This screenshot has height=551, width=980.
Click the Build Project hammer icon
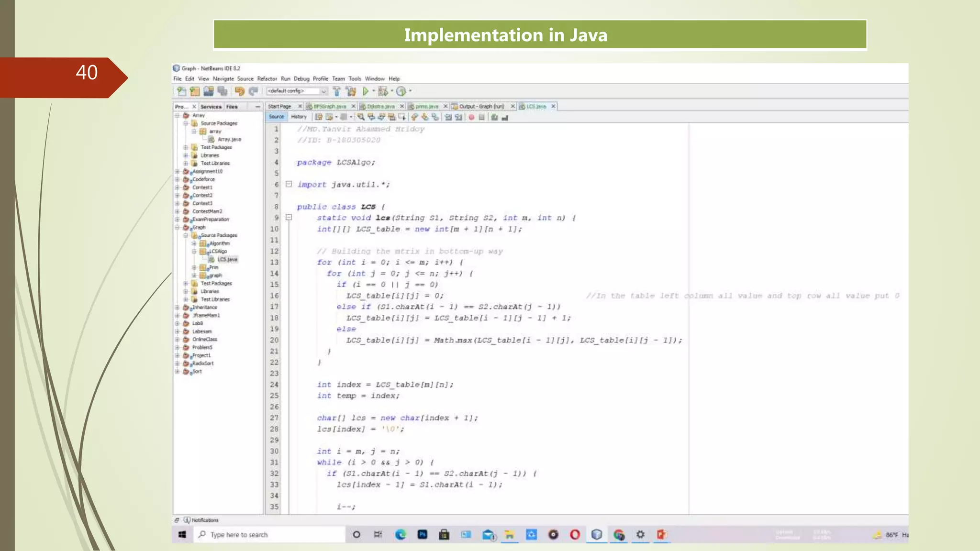336,91
